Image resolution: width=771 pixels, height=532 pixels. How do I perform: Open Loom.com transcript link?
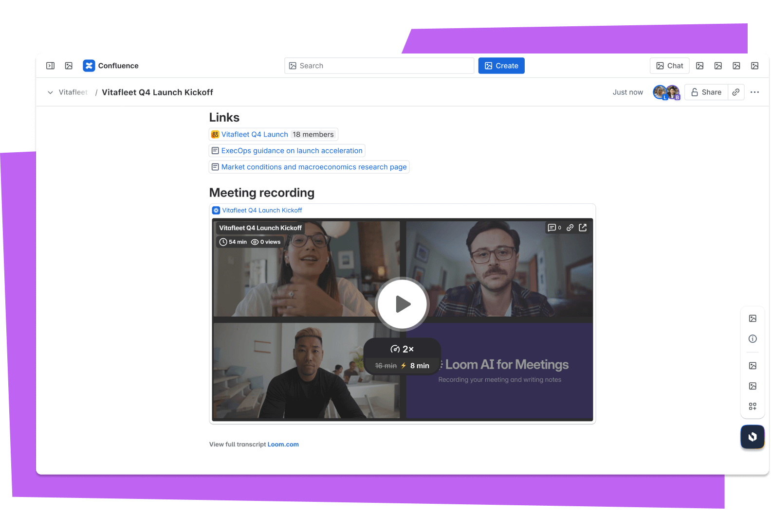pyautogui.click(x=283, y=444)
